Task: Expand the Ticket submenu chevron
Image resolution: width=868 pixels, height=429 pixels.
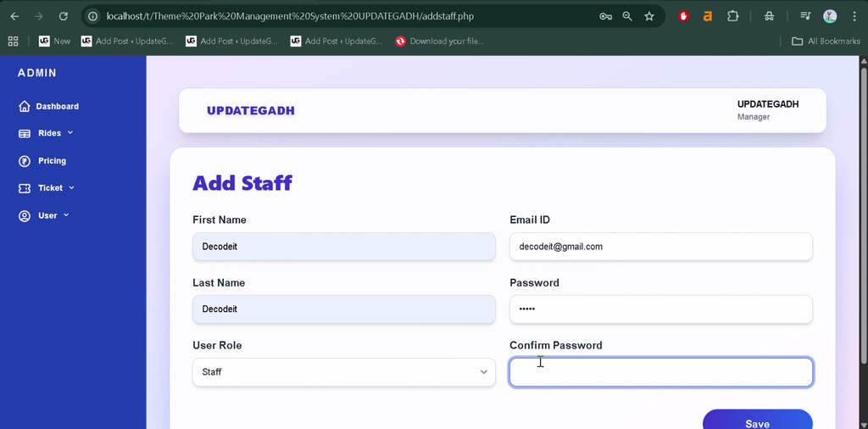Action: click(x=71, y=187)
